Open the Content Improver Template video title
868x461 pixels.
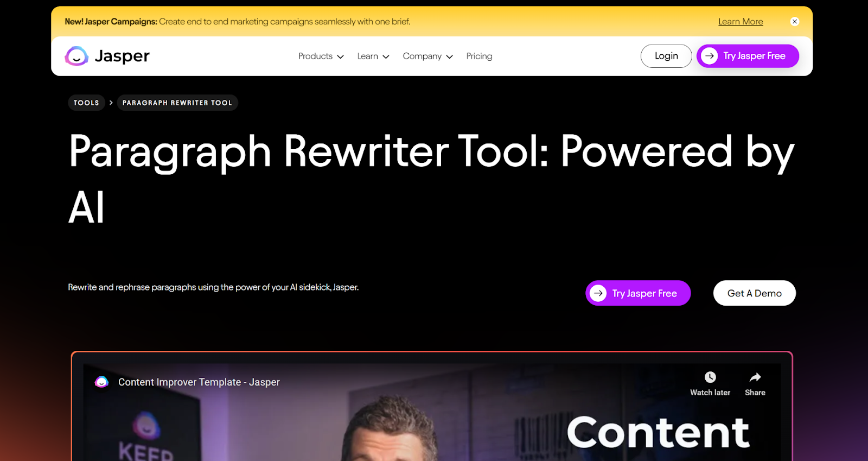pyautogui.click(x=199, y=382)
